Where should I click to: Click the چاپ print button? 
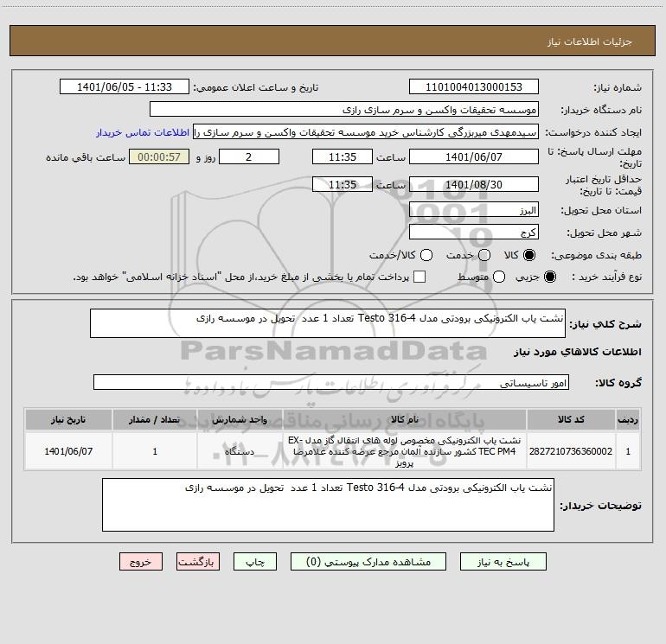(255, 562)
